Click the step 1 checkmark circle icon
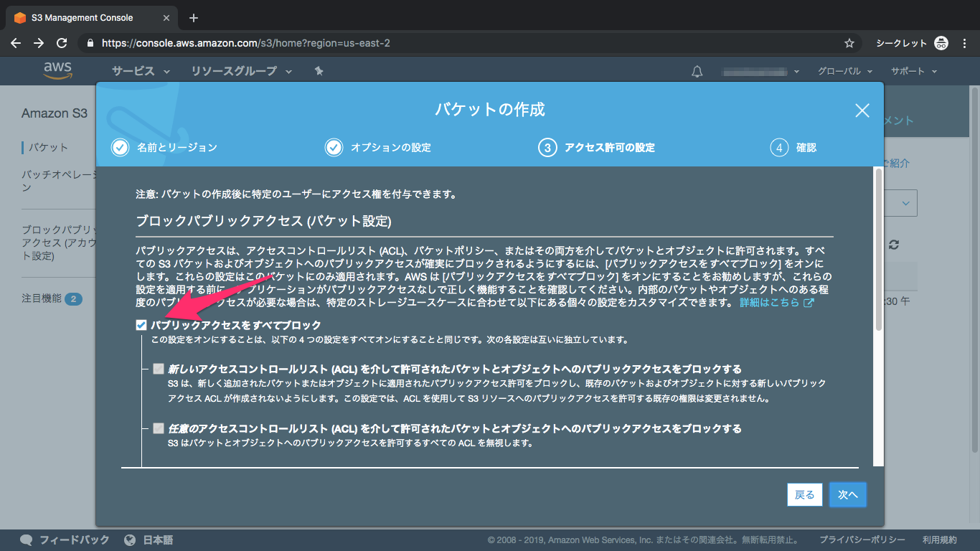 point(120,147)
